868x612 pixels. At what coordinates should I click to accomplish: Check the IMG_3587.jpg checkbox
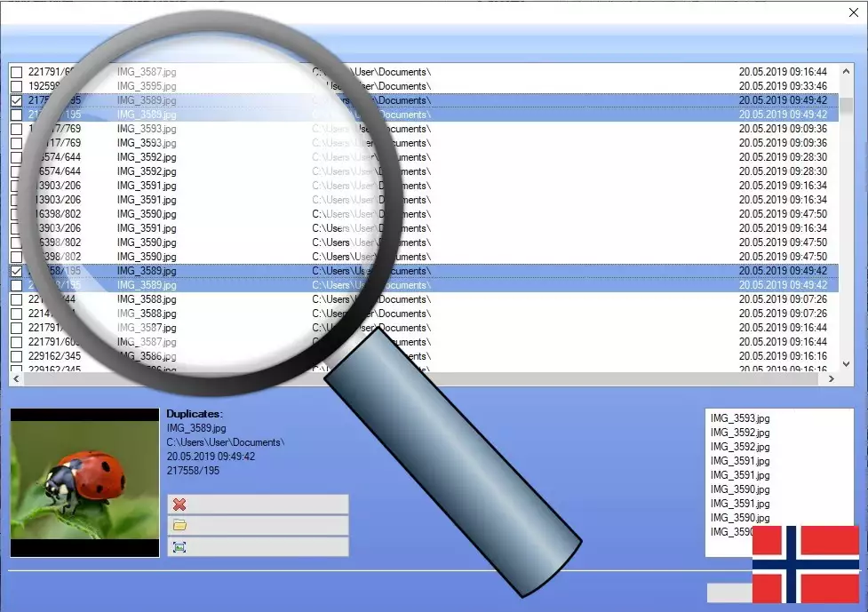pyautogui.click(x=16, y=72)
